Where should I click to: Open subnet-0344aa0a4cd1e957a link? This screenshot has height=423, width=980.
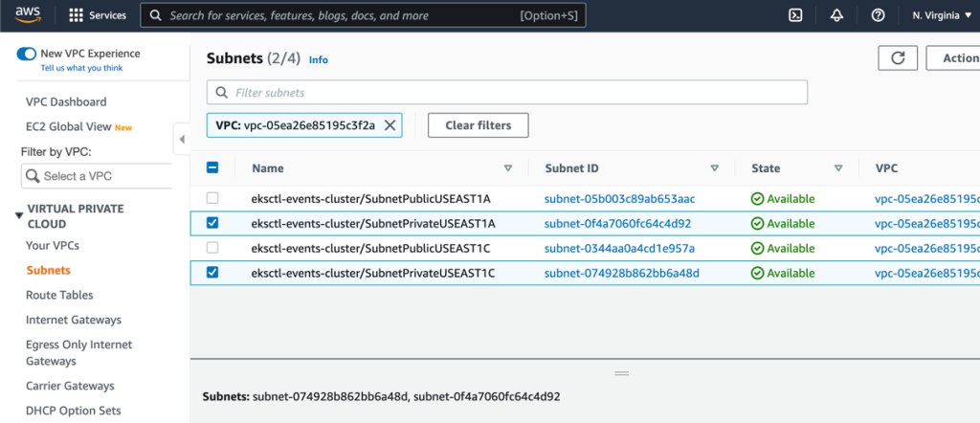[x=619, y=248]
